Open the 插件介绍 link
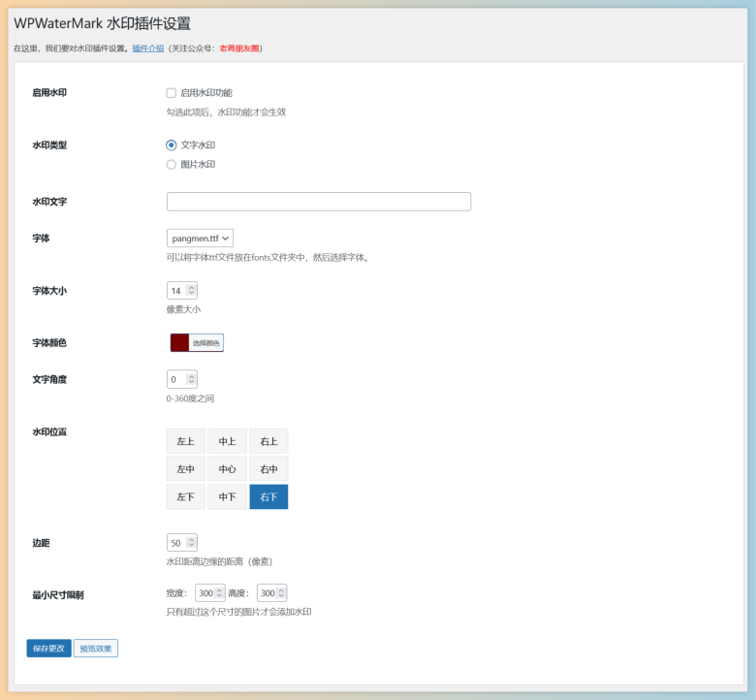This screenshot has width=756, height=700. tap(148, 48)
